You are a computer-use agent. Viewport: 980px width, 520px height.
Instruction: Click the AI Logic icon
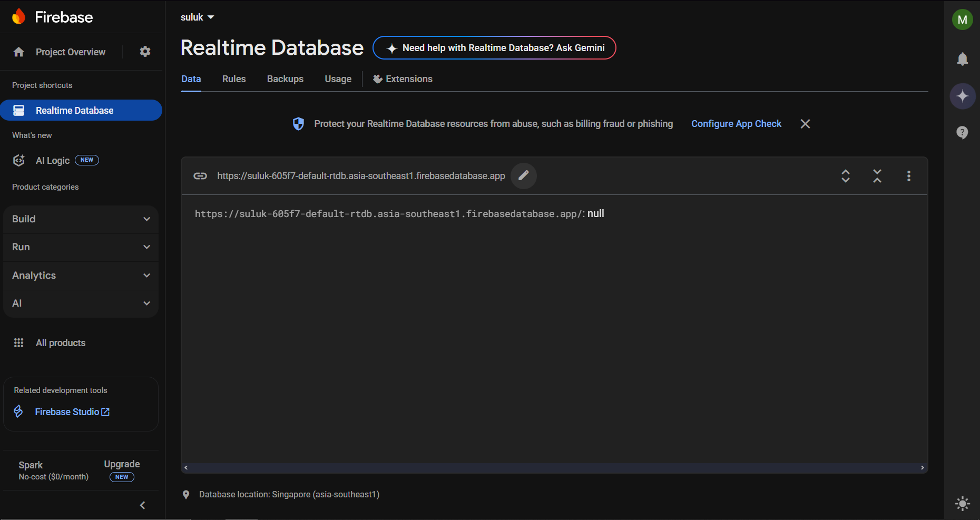click(x=19, y=160)
